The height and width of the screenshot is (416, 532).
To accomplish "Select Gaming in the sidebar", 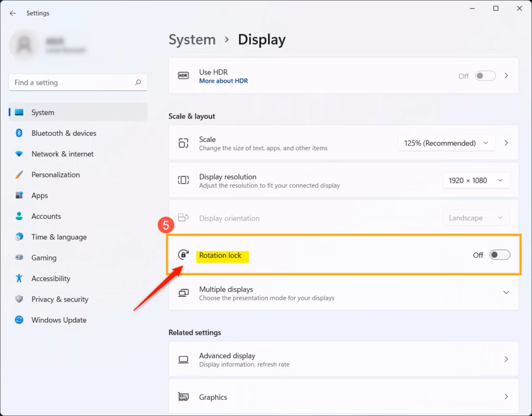I will 44,258.
